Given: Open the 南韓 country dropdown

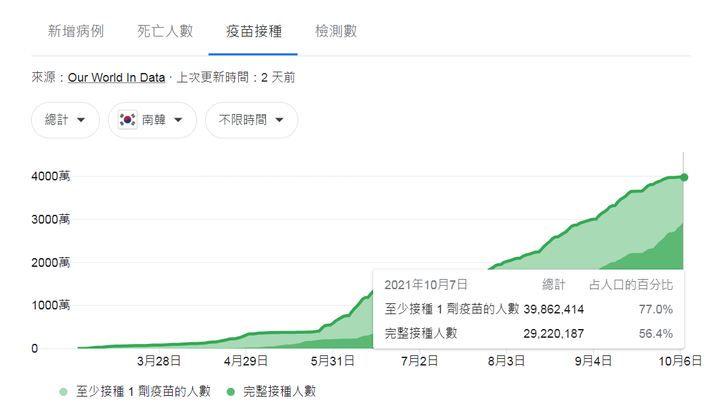Looking at the screenshot, I should tap(152, 120).
